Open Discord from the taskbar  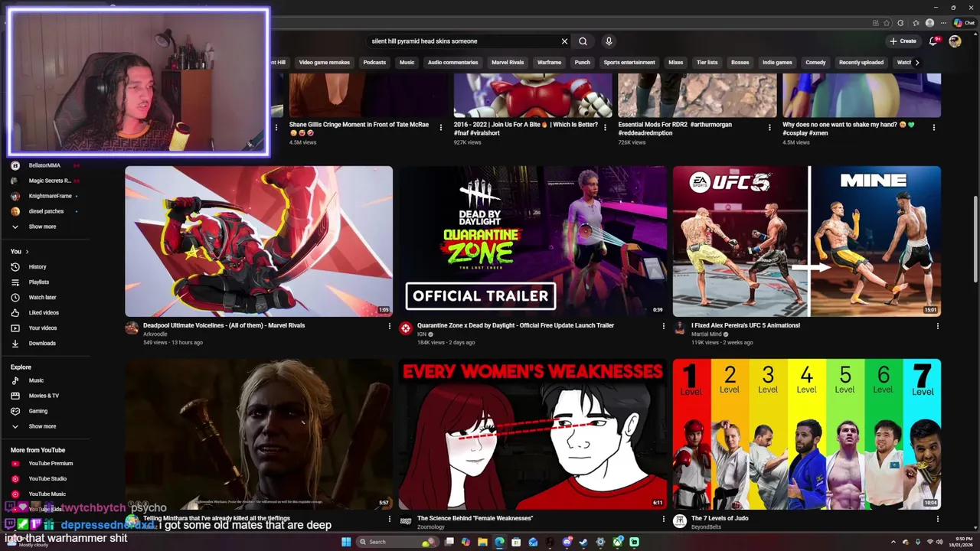[x=567, y=542]
